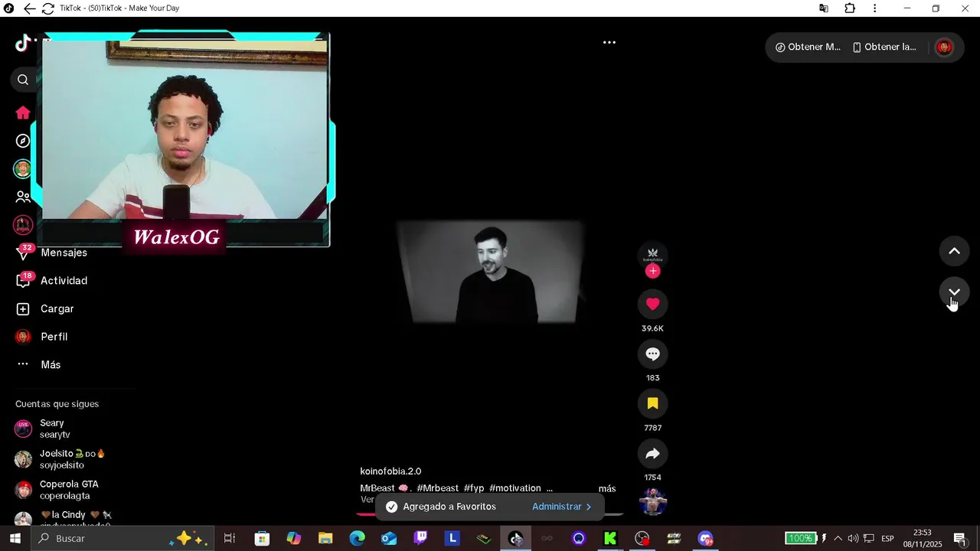Open the volume speaker tray icon
The height and width of the screenshot is (551, 980).
(x=853, y=539)
